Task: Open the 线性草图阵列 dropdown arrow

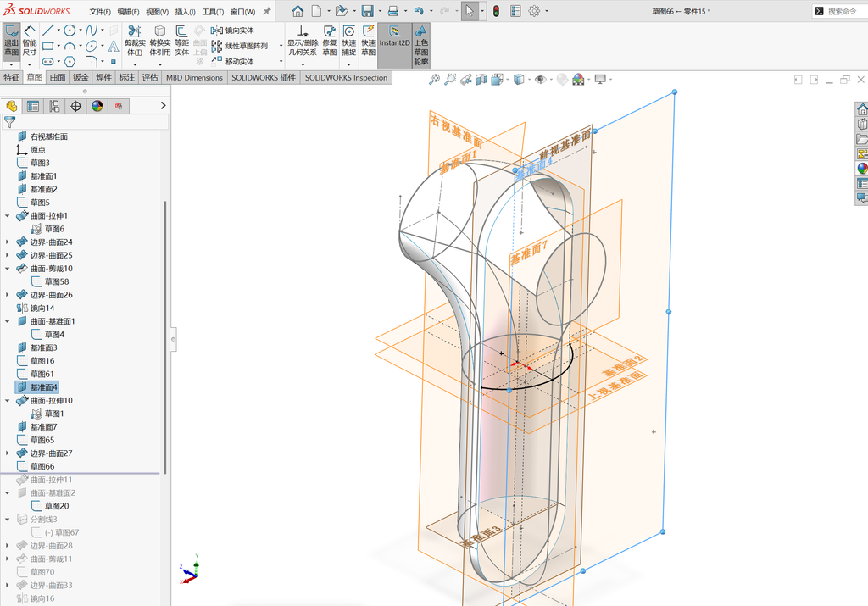Action: pos(281,46)
